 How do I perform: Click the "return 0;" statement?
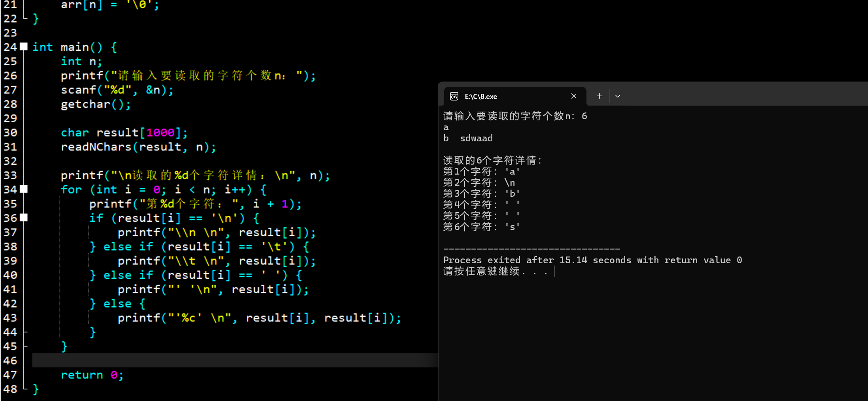[x=92, y=375]
